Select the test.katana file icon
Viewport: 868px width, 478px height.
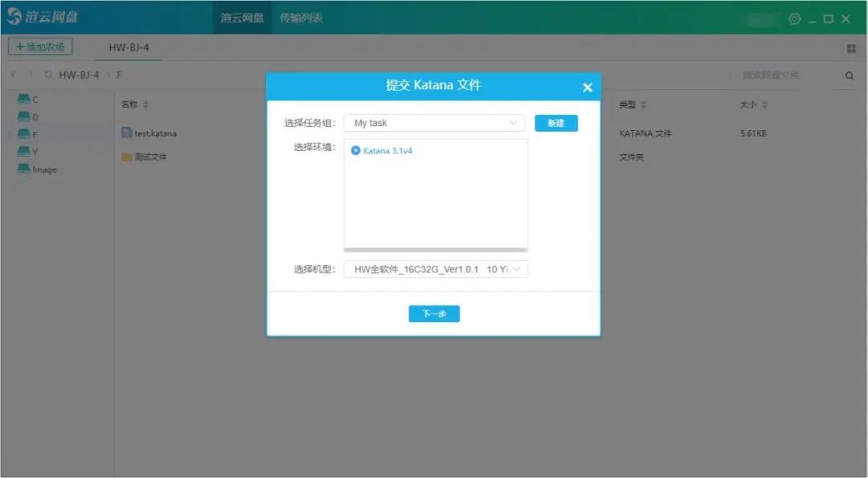(126, 133)
